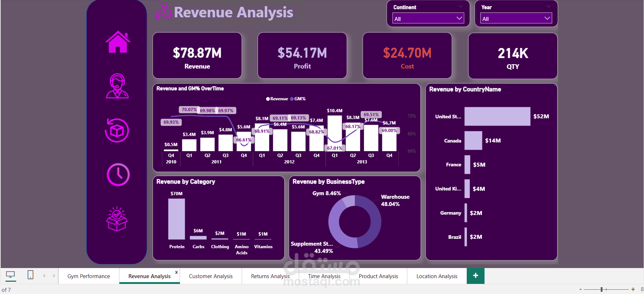Click the Protein $70M column
The width and height of the screenshot is (644, 294).
click(176, 219)
